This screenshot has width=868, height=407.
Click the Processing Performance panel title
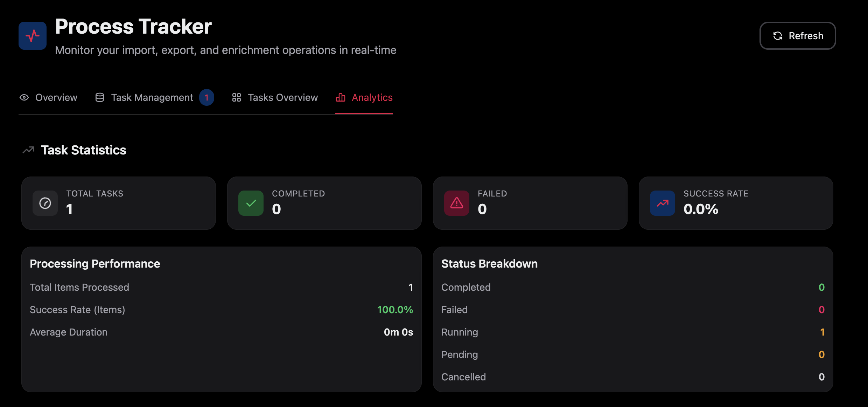point(95,264)
